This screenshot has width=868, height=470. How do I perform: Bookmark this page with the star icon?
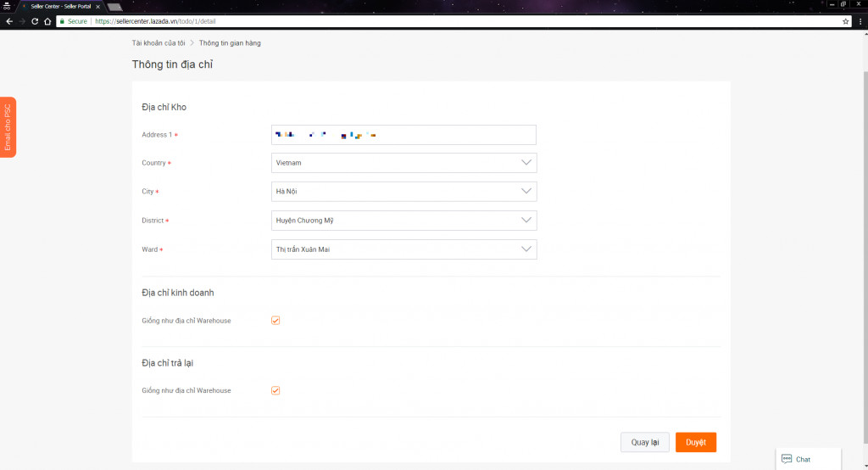pyautogui.click(x=845, y=21)
